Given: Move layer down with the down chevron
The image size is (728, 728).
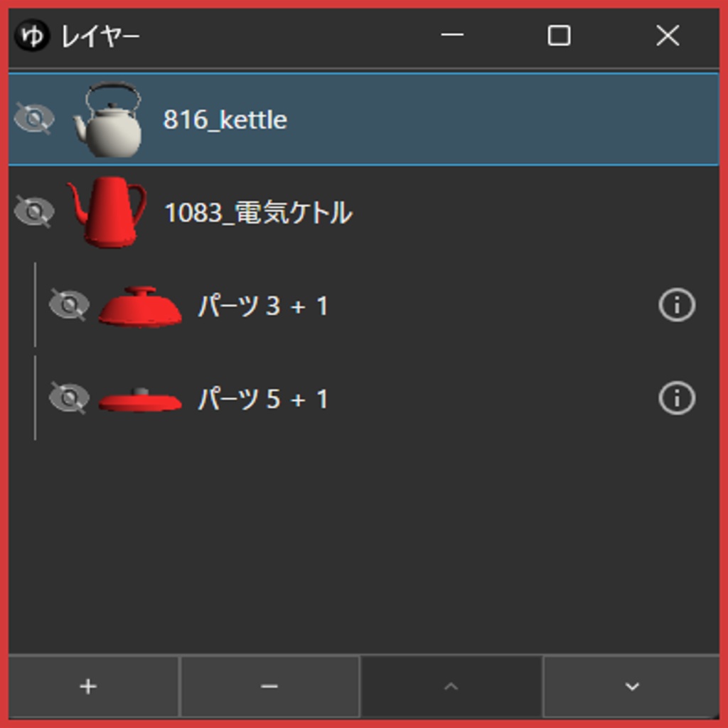Looking at the screenshot, I should coord(631,687).
